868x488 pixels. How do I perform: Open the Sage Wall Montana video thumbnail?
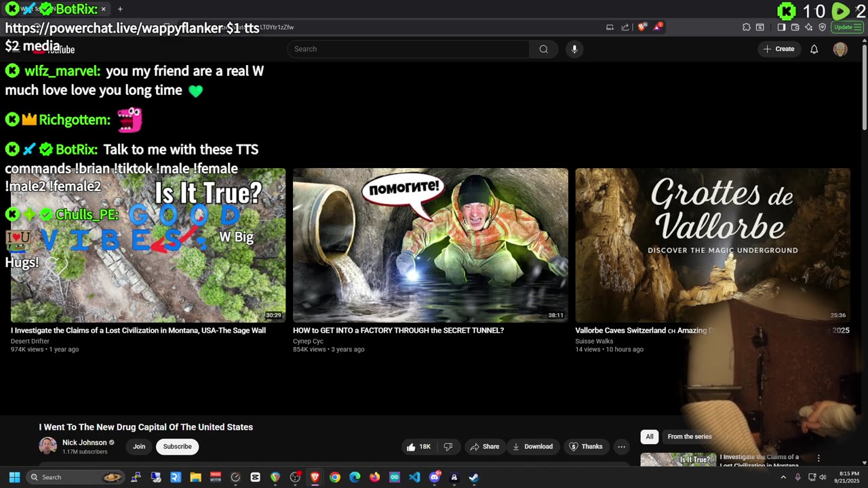[x=148, y=245]
